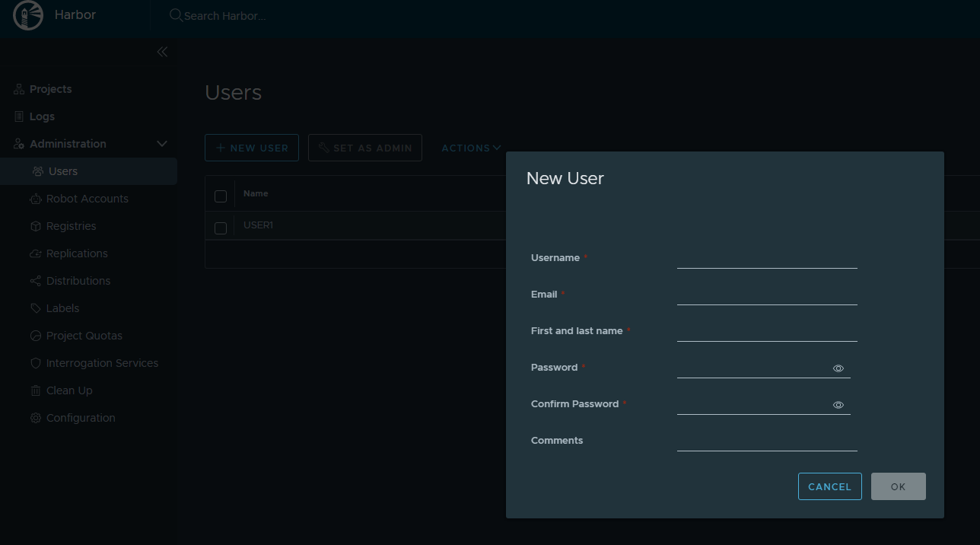980x545 pixels.
Task: Click the Logs icon in sidebar
Action: coord(19,117)
